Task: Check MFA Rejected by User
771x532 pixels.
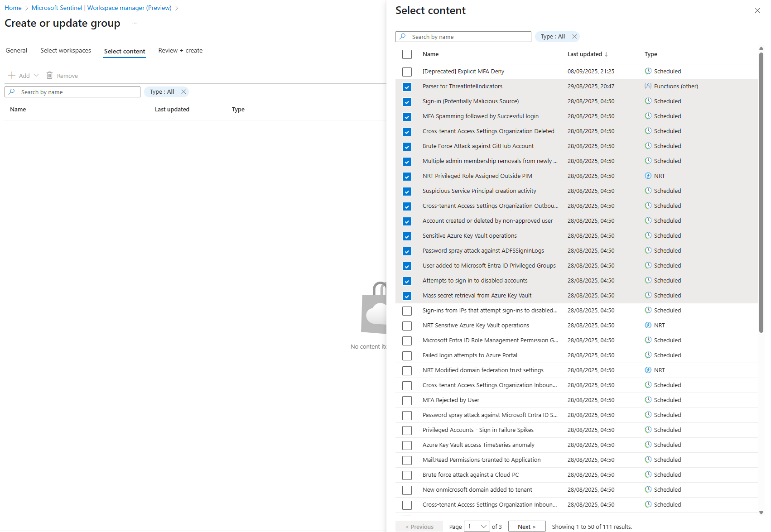Action: coord(407,400)
